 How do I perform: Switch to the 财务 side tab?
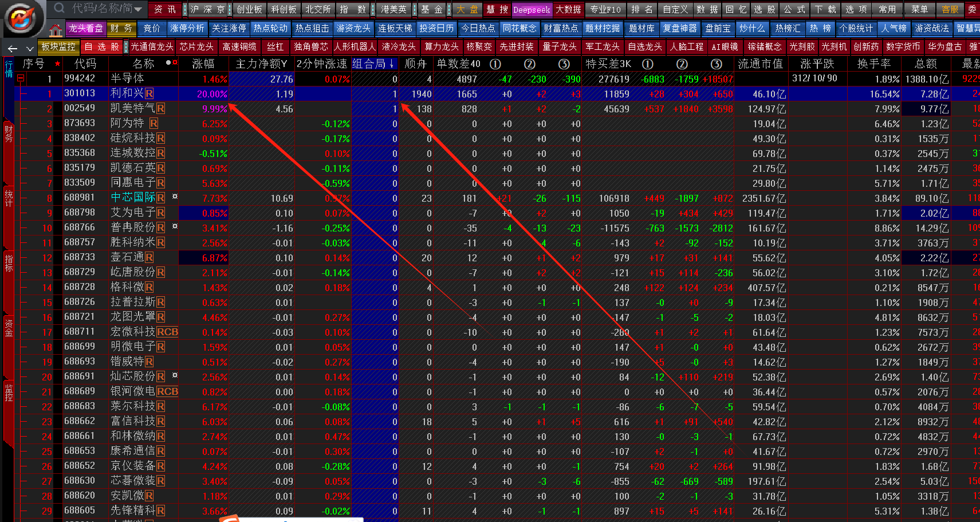point(8,135)
